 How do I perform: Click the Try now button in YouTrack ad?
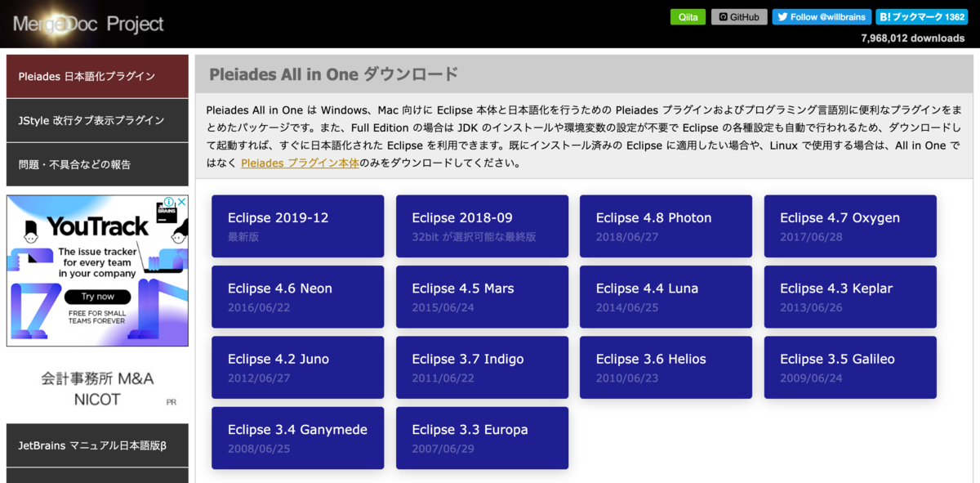click(98, 297)
